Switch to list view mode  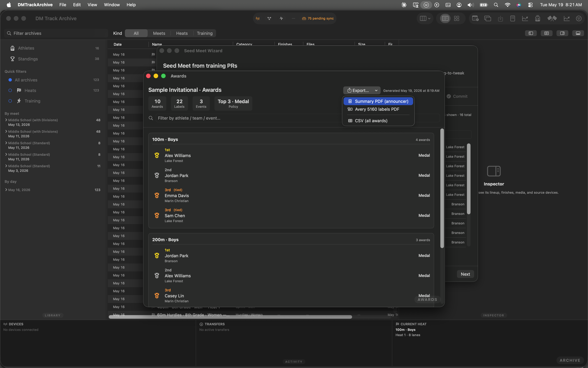click(445, 19)
